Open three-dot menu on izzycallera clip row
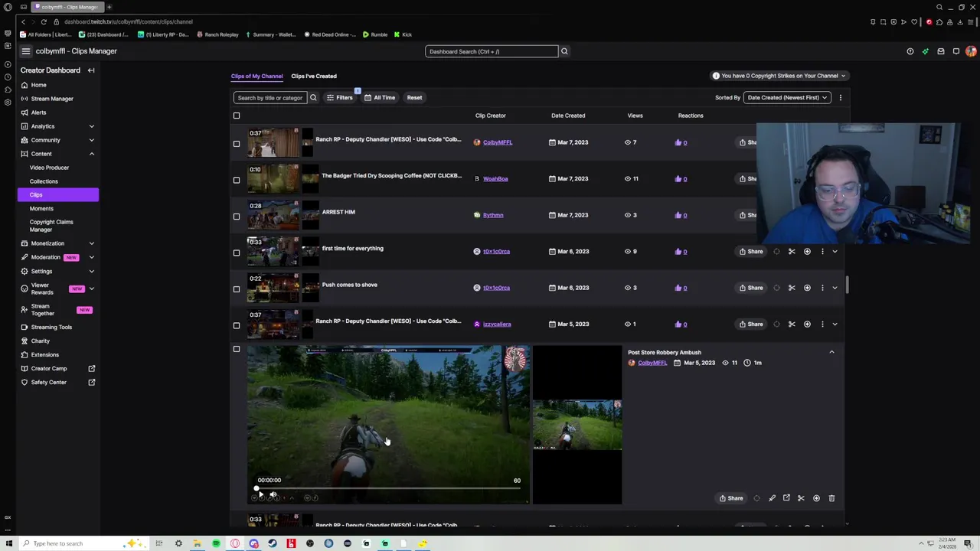This screenshot has width=980, height=551. pos(822,324)
